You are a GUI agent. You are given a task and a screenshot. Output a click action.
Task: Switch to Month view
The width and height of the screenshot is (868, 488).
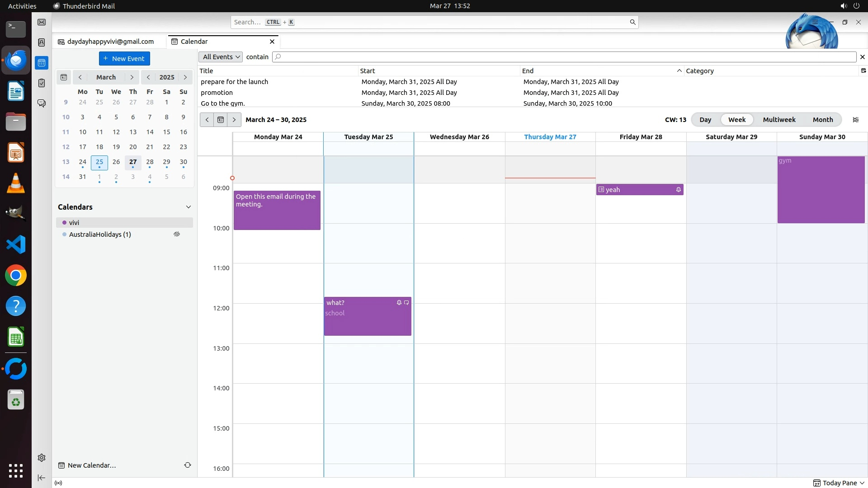tap(822, 120)
